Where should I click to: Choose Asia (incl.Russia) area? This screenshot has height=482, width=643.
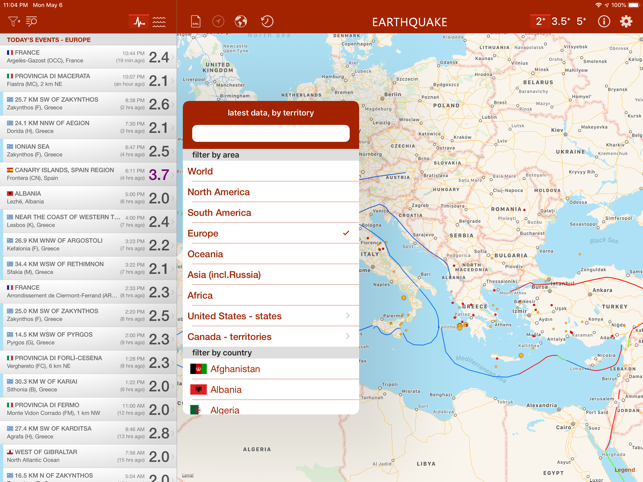point(271,275)
